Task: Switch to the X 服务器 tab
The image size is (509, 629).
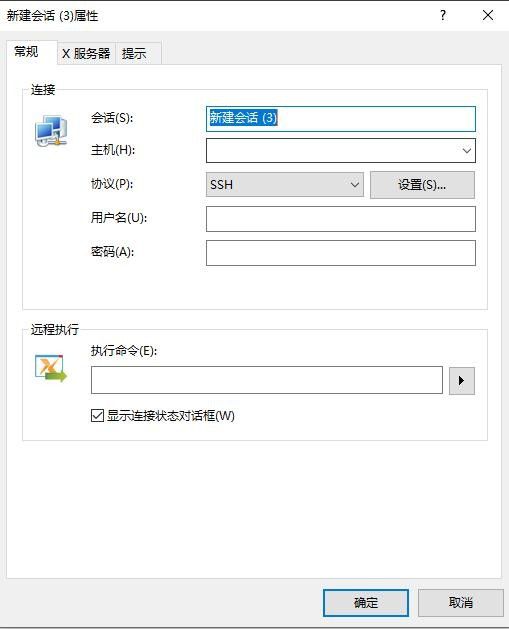Action: point(86,53)
